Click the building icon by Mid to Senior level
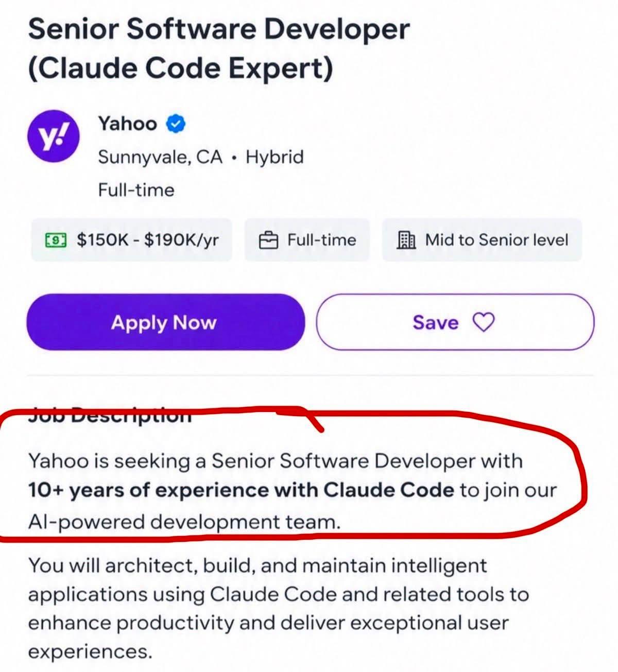The image size is (618, 672). tap(406, 240)
